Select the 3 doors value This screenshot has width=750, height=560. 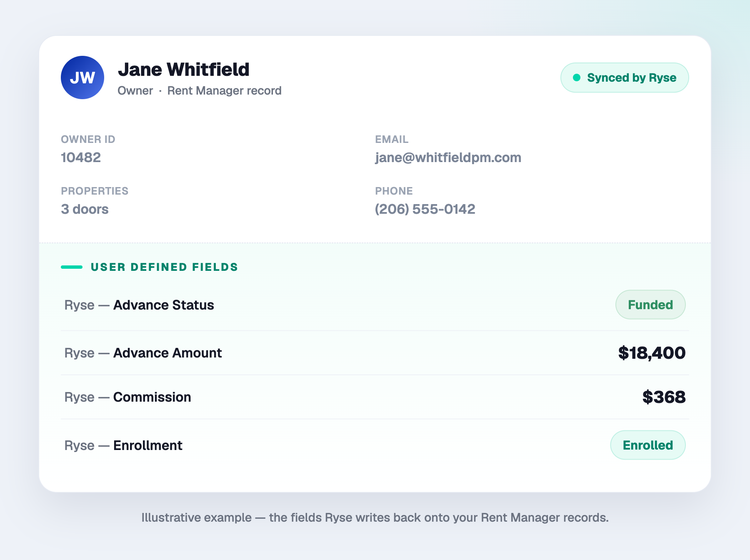point(85,209)
